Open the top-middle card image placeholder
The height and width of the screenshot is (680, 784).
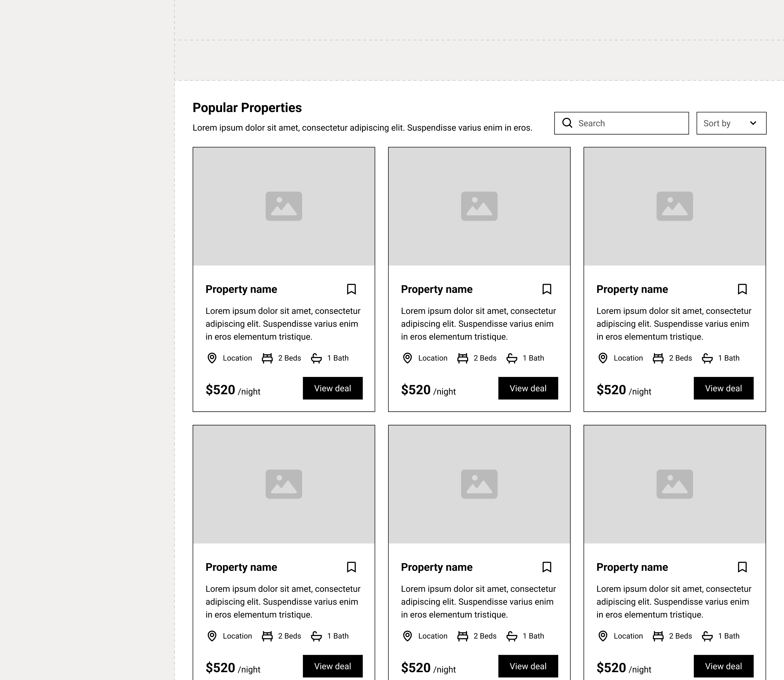click(x=479, y=206)
